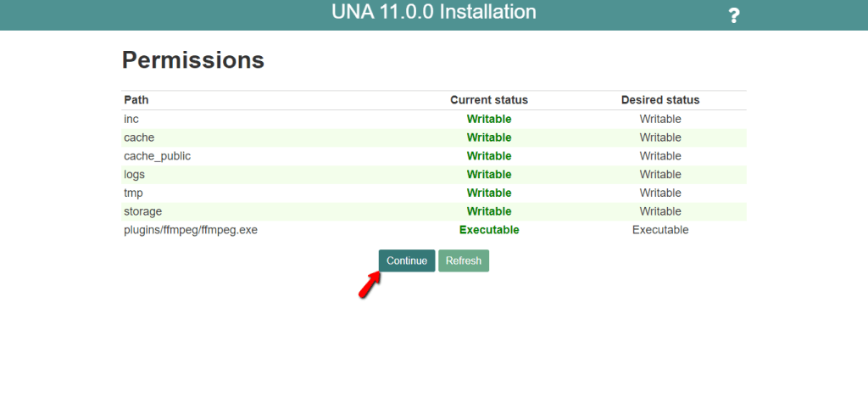Click the Refresh button
Viewport: 868px width, 398px height.
coord(464,261)
